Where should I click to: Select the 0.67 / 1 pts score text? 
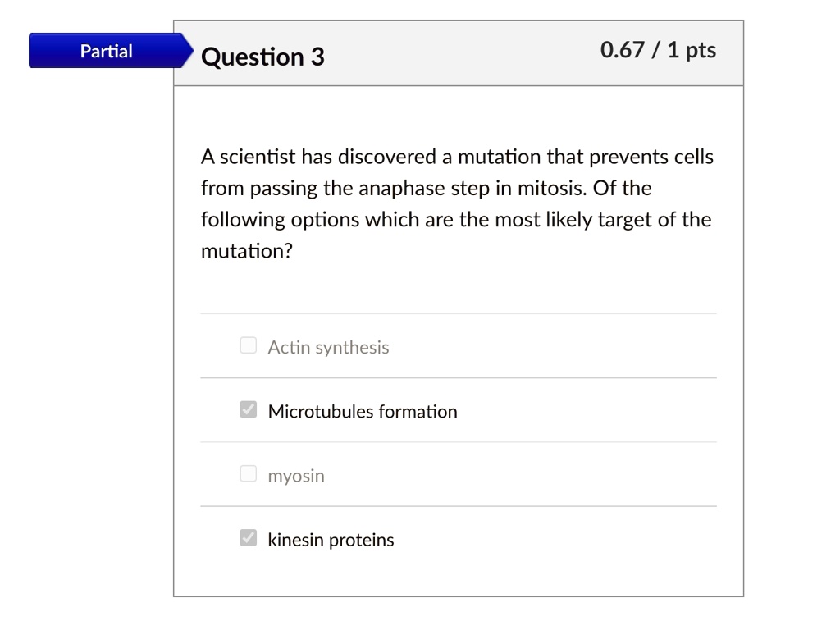(x=657, y=50)
